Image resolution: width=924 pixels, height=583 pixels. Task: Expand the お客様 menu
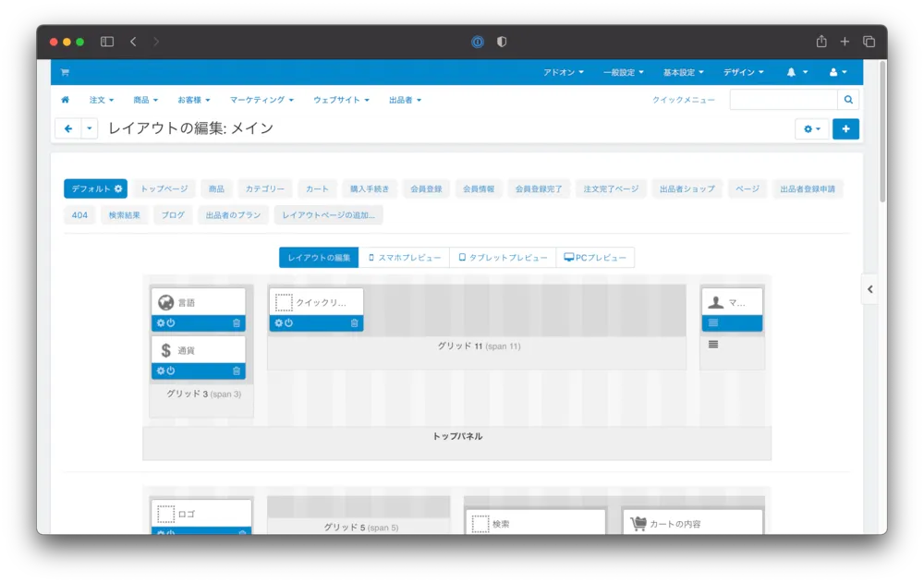(194, 100)
